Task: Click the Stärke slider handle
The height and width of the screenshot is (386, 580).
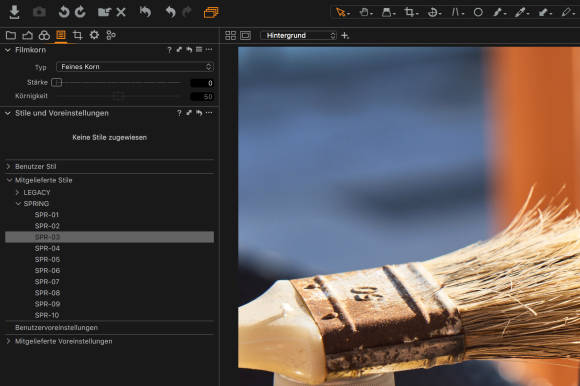Action: (x=56, y=82)
